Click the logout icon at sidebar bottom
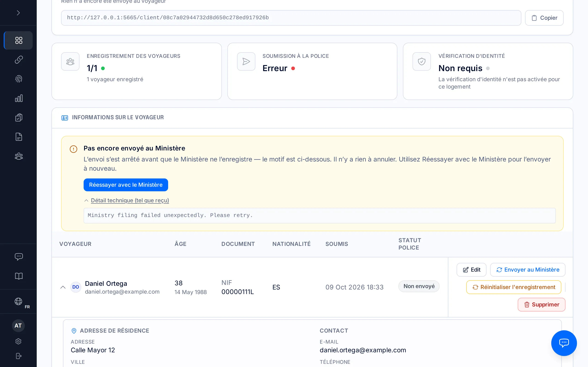 [18, 356]
